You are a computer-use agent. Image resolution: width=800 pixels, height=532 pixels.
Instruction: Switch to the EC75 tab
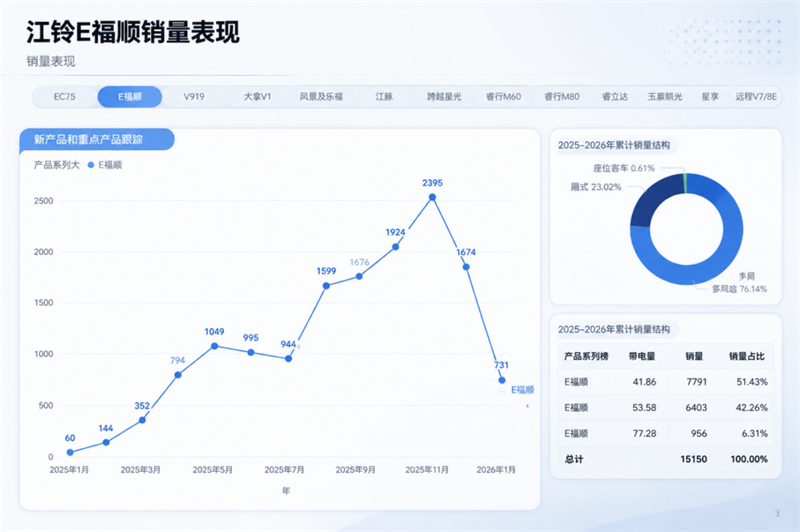pos(65,97)
